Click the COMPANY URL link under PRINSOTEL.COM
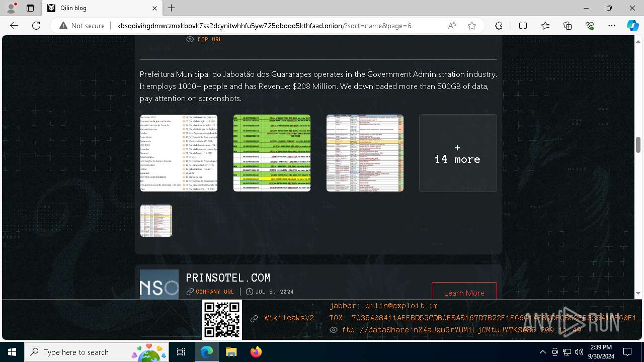The height and width of the screenshot is (362, 644). [215, 292]
